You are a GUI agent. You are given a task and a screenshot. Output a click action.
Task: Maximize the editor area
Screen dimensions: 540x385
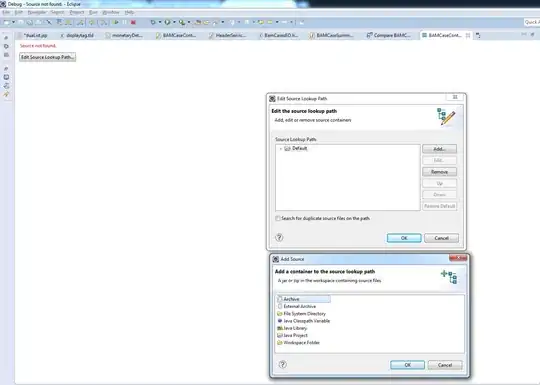coord(532,34)
